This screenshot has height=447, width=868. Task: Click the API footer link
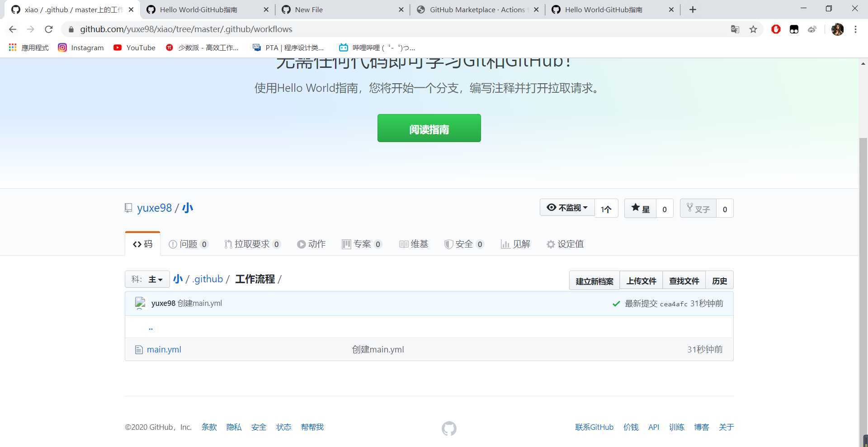654,427
